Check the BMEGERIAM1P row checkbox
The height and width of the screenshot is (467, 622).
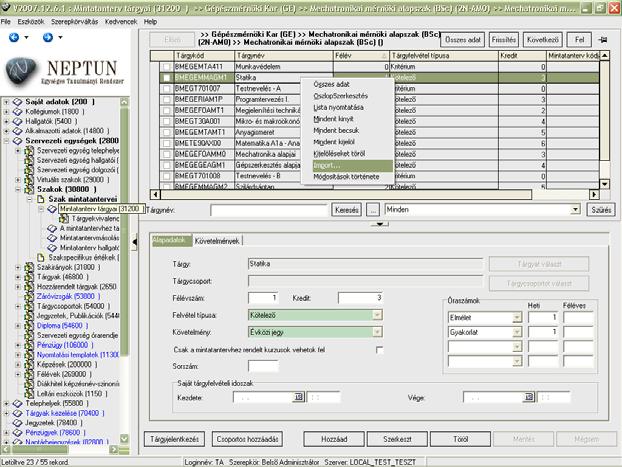click(x=167, y=100)
